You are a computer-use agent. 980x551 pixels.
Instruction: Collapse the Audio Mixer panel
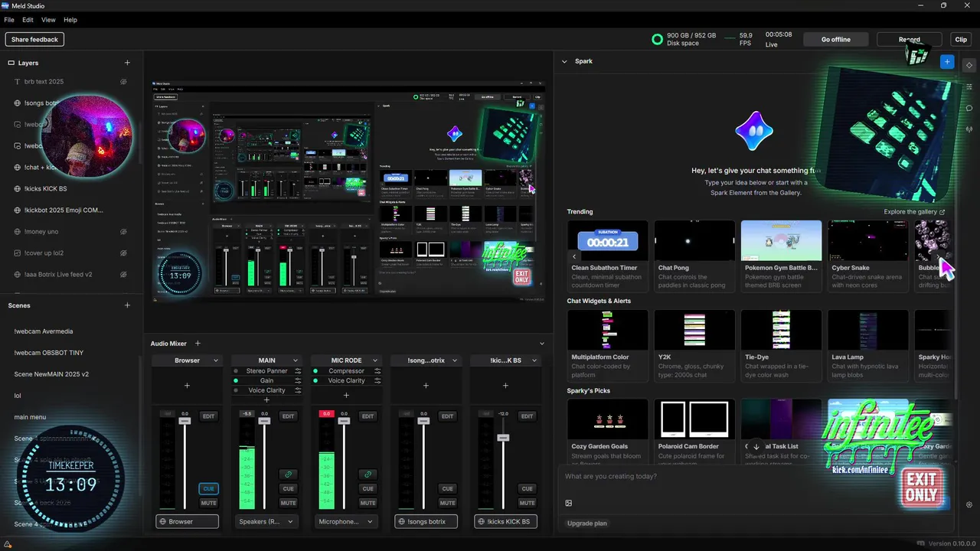[x=542, y=344]
